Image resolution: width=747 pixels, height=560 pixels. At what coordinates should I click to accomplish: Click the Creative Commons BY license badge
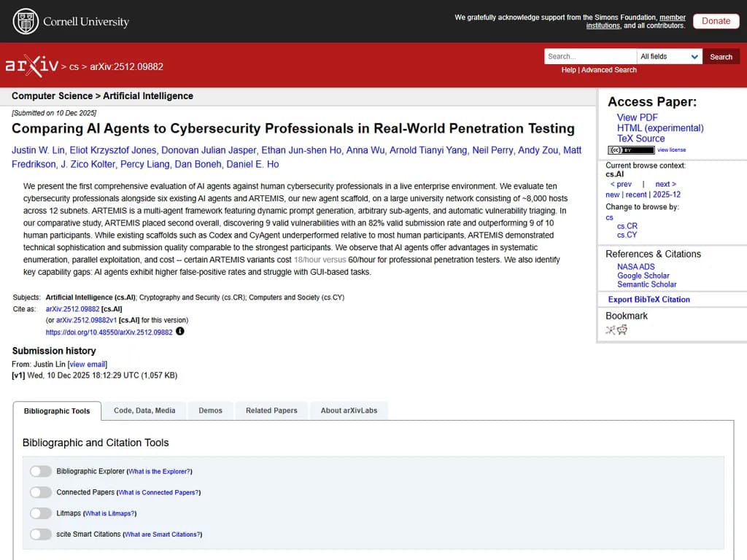point(631,150)
